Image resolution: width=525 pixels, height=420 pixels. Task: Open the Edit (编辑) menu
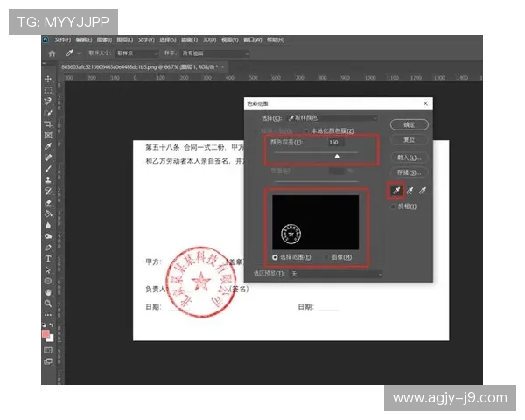click(84, 40)
